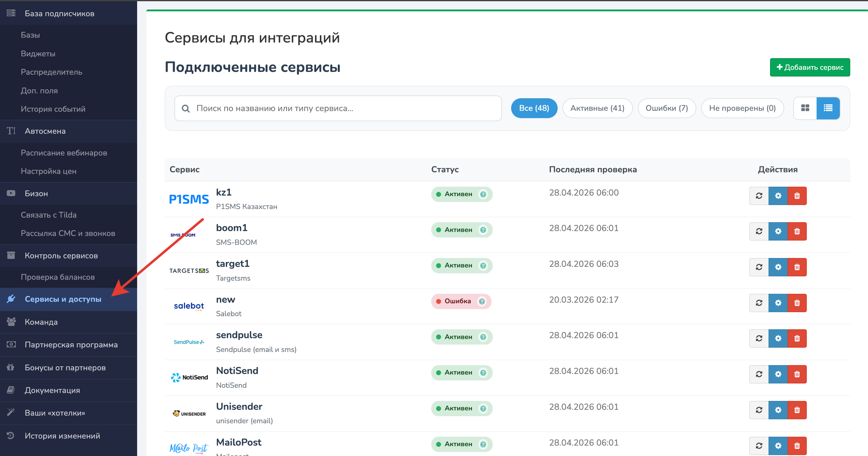Open settings for sendpulse service
The height and width of the screenshot is (456, 868).
pyautogui.click(x=778, y=338)
